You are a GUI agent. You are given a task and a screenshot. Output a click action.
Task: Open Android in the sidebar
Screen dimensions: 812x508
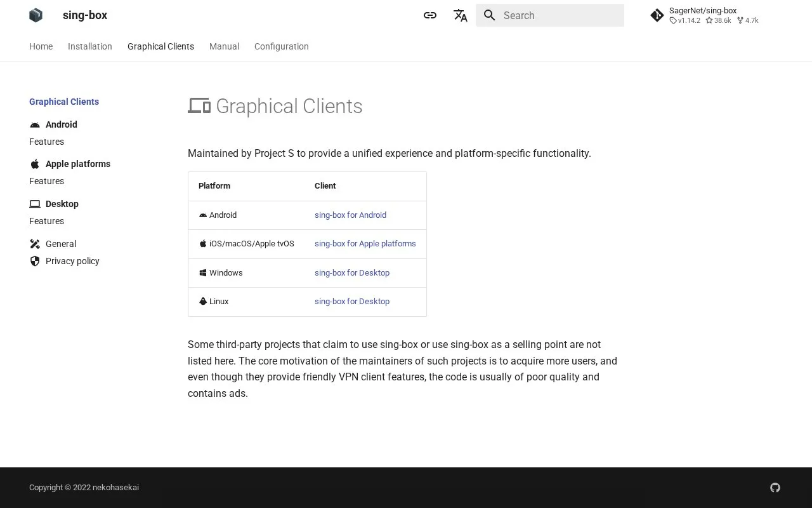[62, 124]
